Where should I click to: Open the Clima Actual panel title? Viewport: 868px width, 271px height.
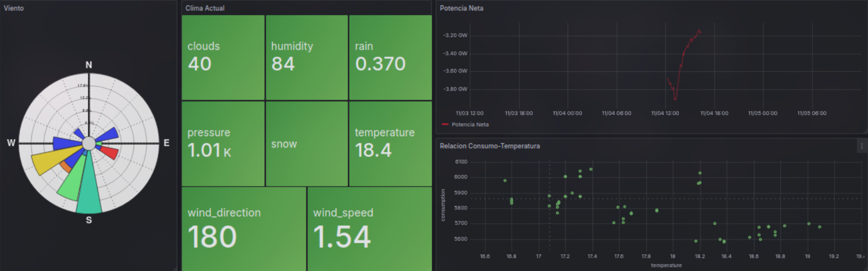click(x=205, y=8)
